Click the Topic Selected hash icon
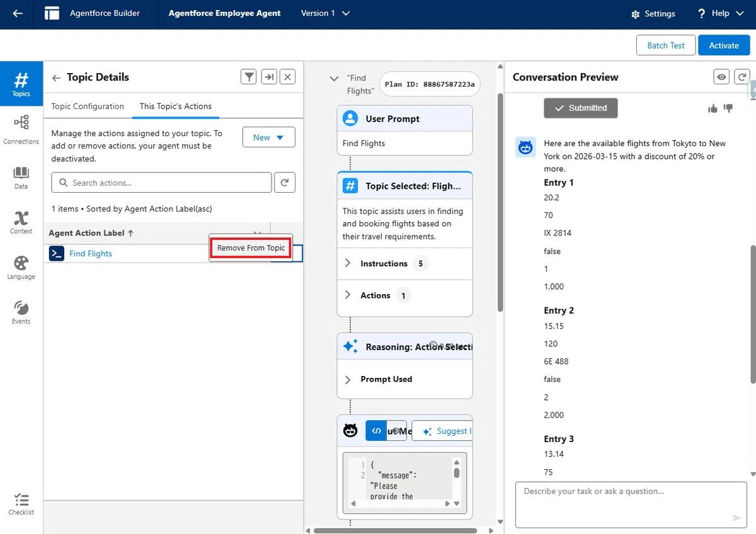Viewport: 756px width, 534px height. pyautogui.click(x=350, y=186)
